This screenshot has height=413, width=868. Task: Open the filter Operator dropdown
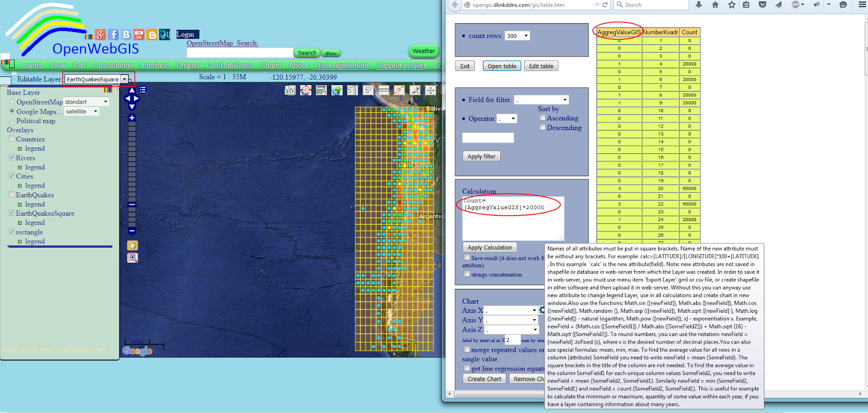tap(507, 119)
